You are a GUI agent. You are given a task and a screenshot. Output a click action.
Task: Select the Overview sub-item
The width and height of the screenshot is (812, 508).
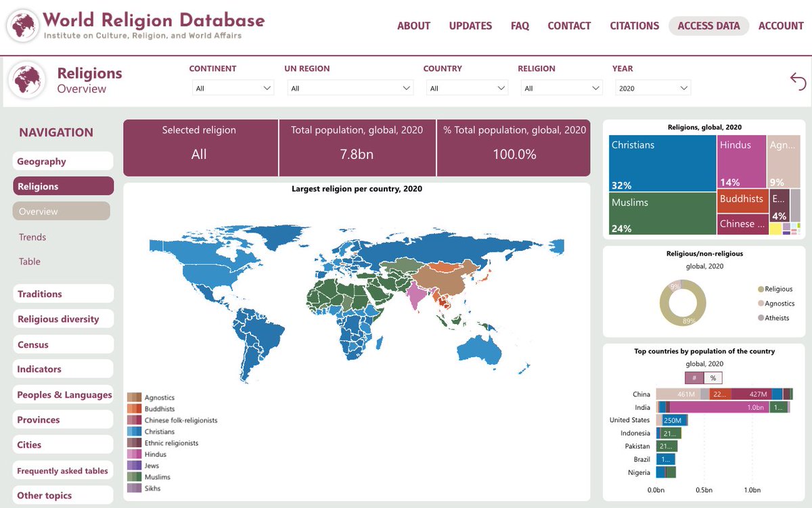pyautogui.click(x=61, y=211)
